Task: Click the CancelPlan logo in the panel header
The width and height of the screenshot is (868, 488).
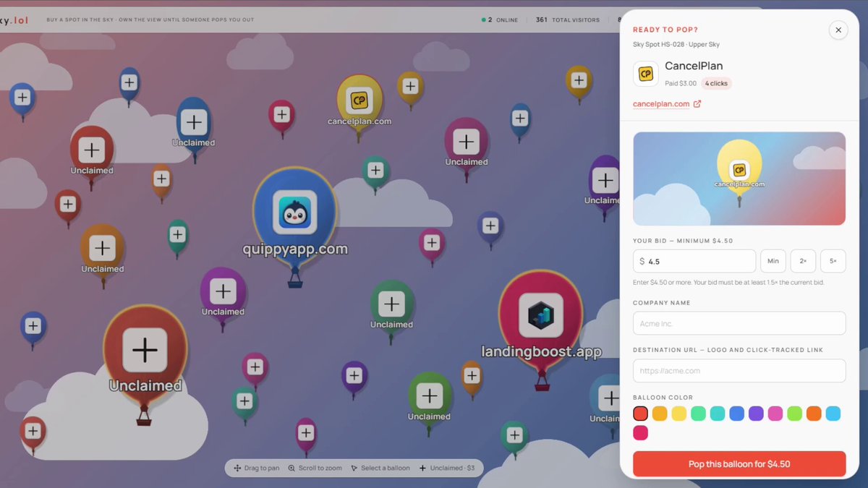Action: [645, 74]
